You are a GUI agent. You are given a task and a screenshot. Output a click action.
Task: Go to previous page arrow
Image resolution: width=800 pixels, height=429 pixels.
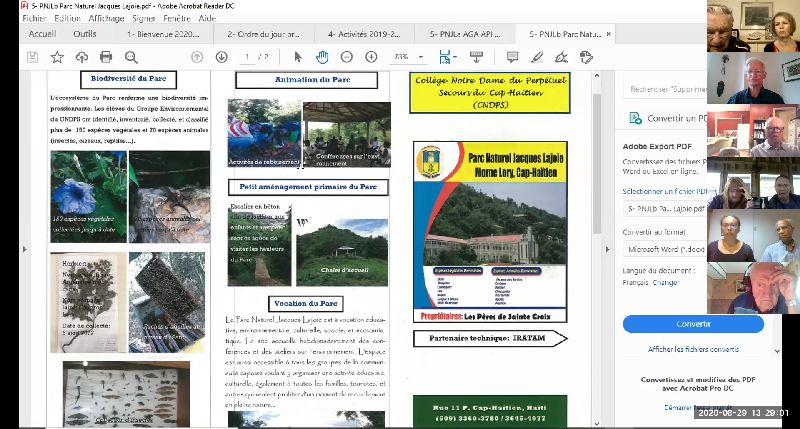pos(197,57)
